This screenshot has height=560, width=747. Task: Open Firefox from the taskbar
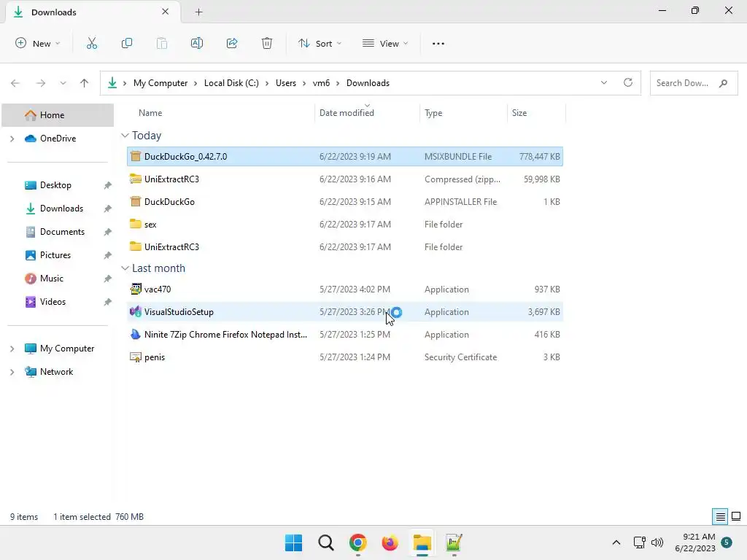click(390, 542)
